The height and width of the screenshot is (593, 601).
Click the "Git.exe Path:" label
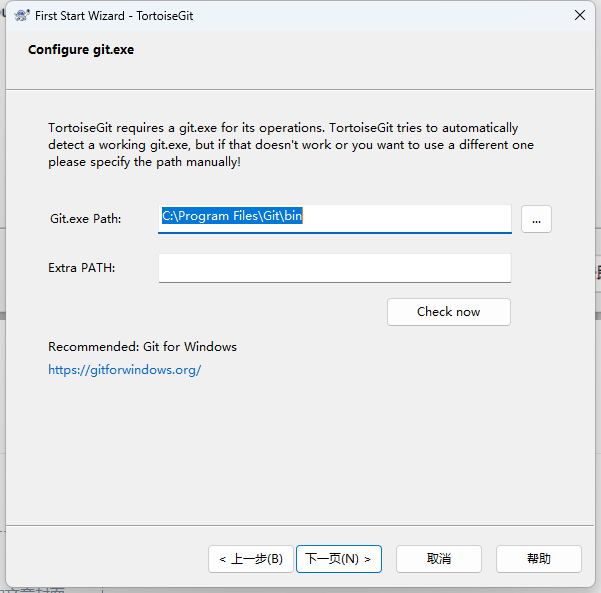(x=86, y=218)
